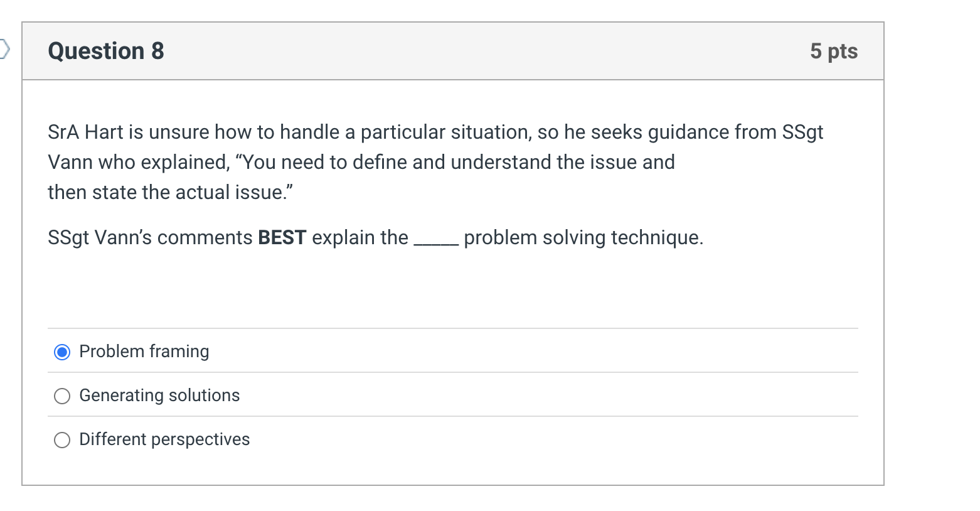Click the hexagonal flag beside Question 8
The image size is (980, 511).
pos(4,48)
